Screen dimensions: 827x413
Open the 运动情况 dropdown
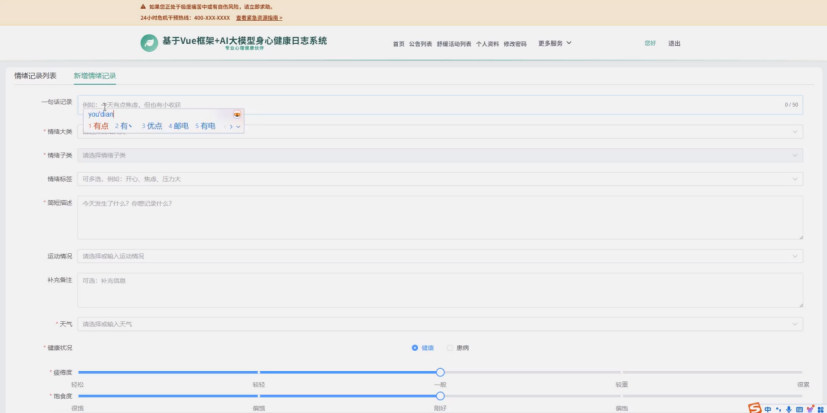tap(440, 256)
